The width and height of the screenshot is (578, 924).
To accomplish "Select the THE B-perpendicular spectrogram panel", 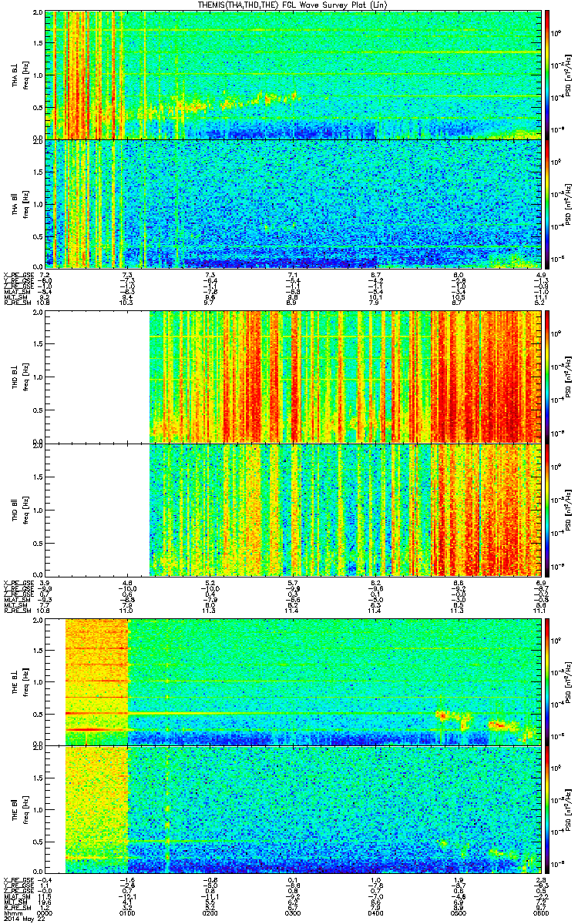I will point(294,682).
